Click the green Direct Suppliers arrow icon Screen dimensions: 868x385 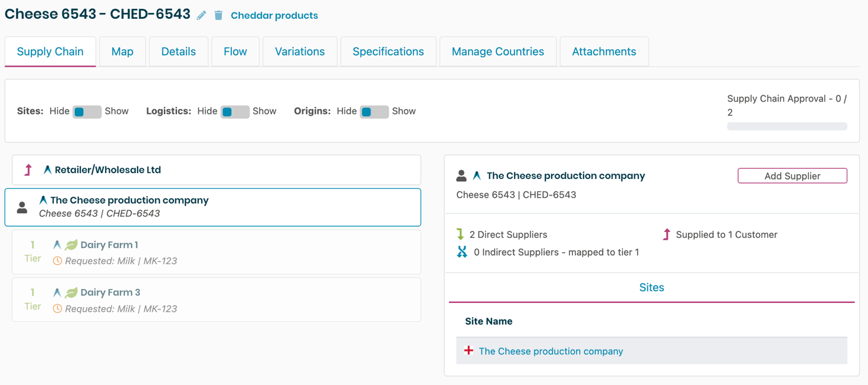coord(460,234)
